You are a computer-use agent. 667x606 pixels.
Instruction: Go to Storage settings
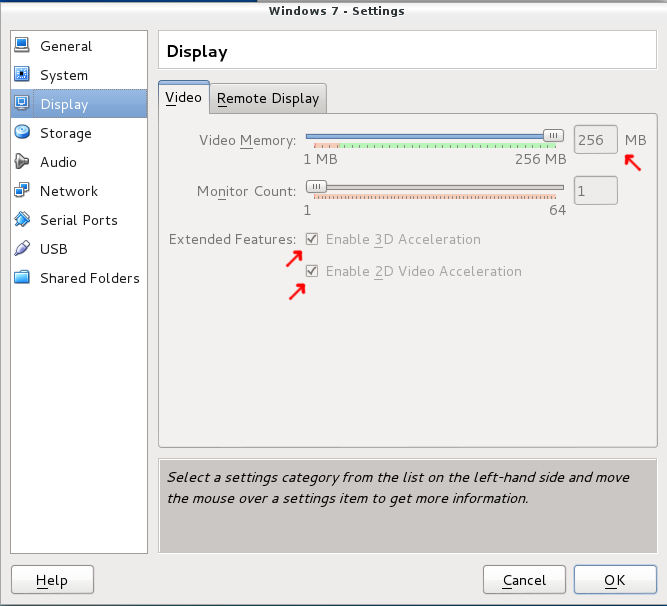[x=79, y=133]
